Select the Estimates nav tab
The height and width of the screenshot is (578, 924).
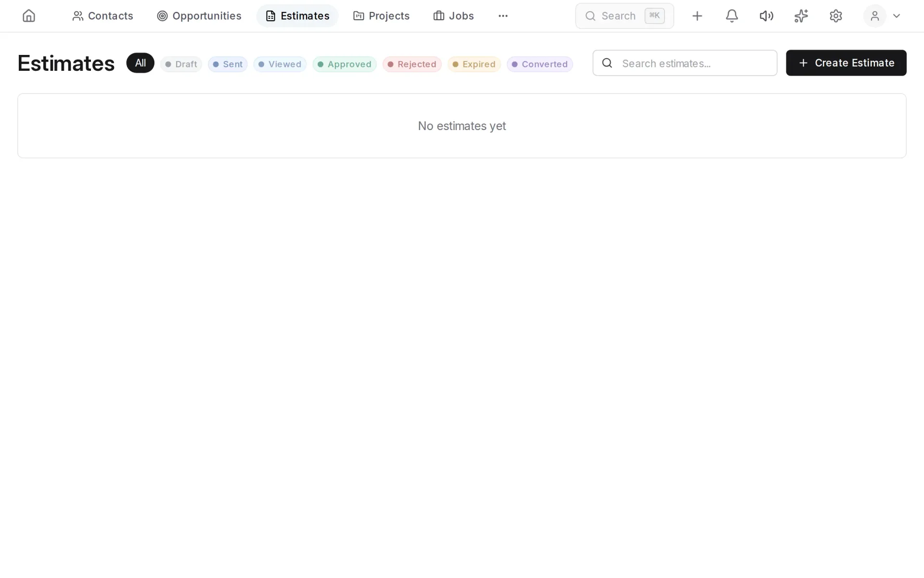point(297,16)
